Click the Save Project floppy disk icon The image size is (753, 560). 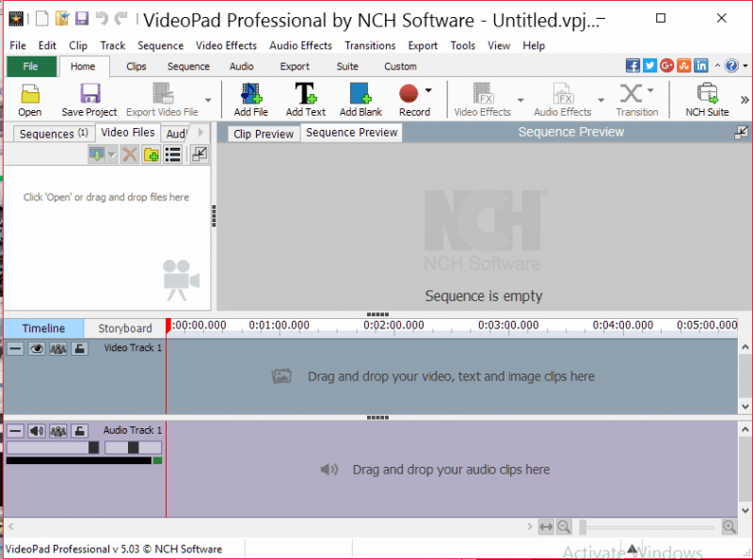pyautogui.click(x=89, y=93)
